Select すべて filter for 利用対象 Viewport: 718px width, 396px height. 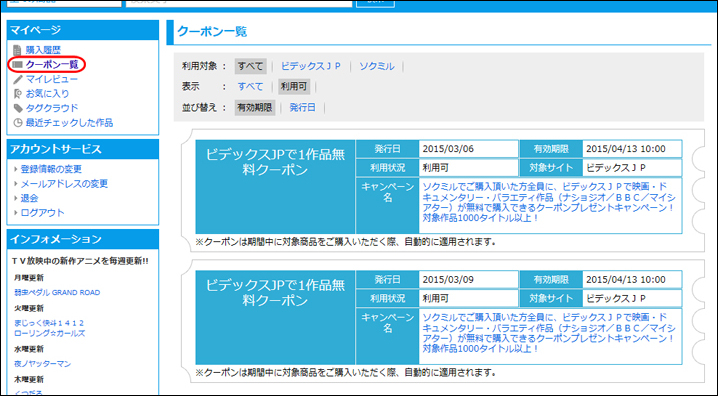(x=250, y=66)
